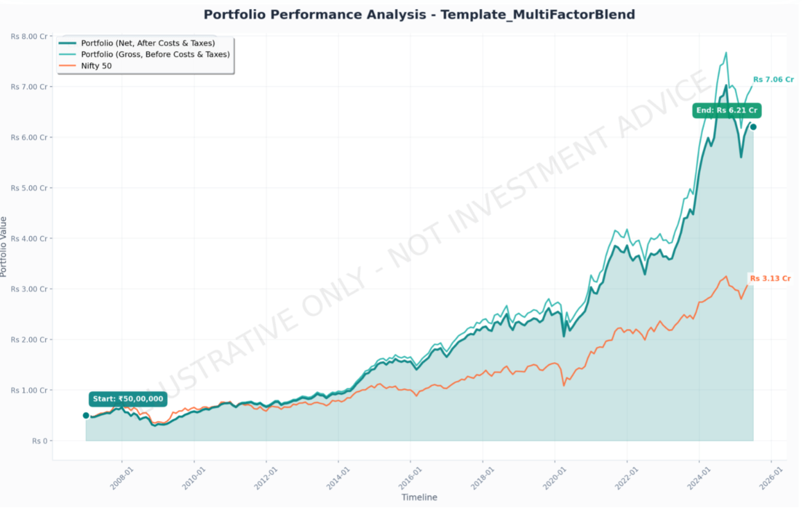The height and width of the screenshot is (510, 812).
Task: Click the Timeline x-axis title
Action: click(419, 498)
